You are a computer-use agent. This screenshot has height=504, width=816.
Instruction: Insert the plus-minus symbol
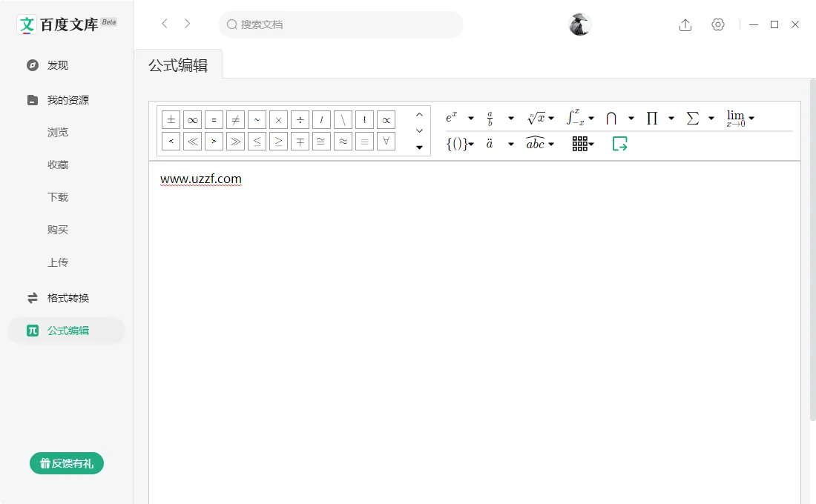tap(171, 119)
